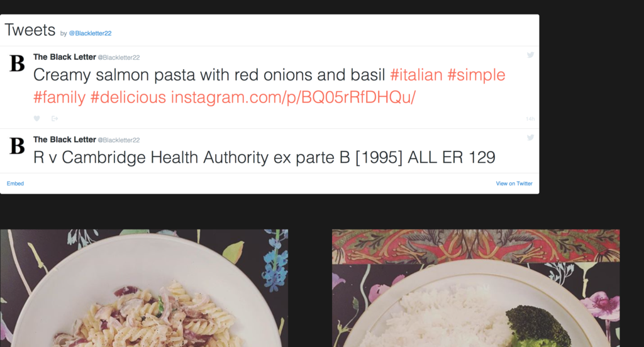Viewport: 644px width, 347px height.
Task: Click Twitter bird icon on Cambridge Health tweet
Action: (x=530, y=137)
